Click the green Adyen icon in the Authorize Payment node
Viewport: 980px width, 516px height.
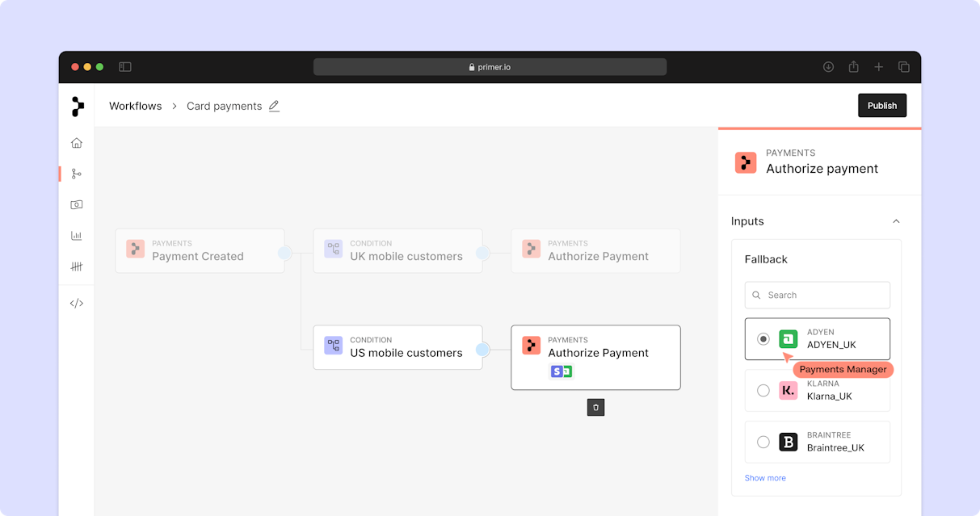[567, 371]
